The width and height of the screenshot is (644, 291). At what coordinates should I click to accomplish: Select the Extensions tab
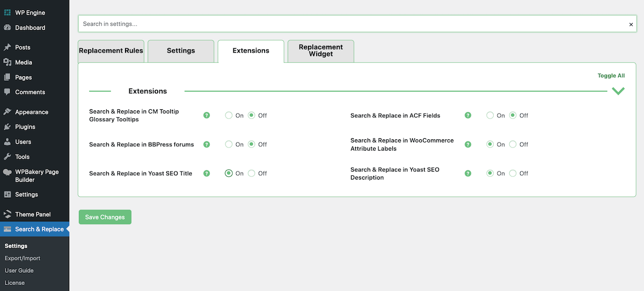pyautogui.click(x=251, y=51)
